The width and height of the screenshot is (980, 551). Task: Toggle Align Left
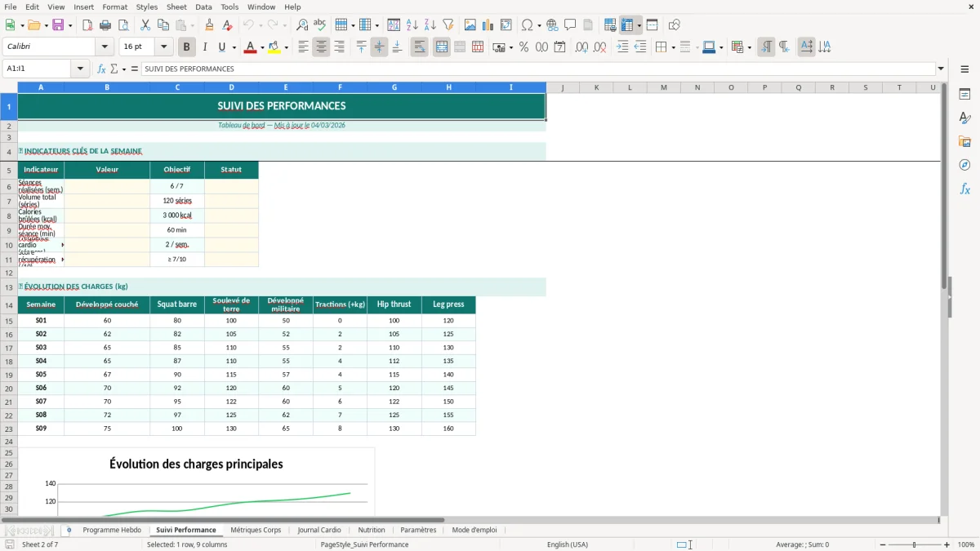pyautogui.click(x=303, y=47)
